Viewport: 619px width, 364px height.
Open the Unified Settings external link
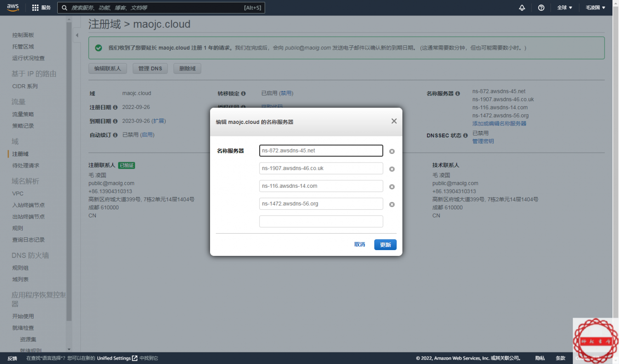click(117, 358)
